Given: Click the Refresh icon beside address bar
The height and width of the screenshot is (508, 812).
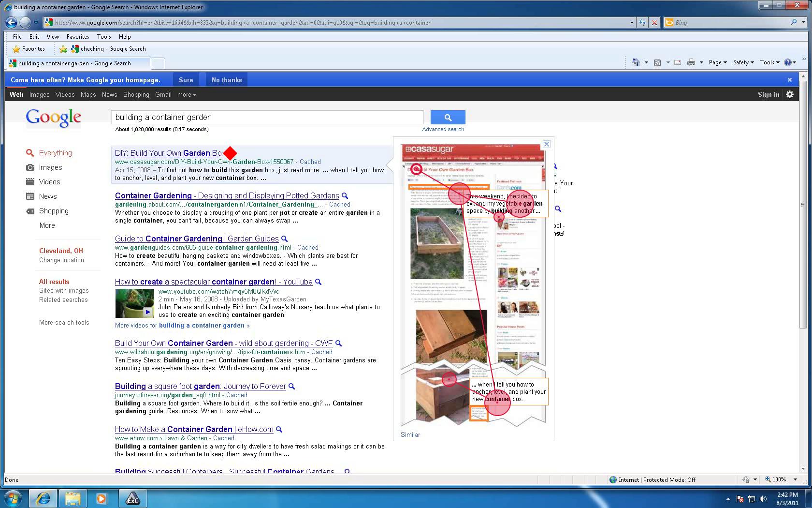Looking at the screenshot, I should [642, 22].
